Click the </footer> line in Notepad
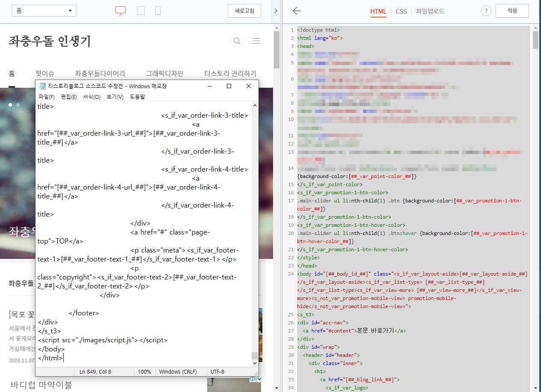Image resolution: width=541 pixels, height=392 pixels. pyautogui.click(x=83, y=313)
